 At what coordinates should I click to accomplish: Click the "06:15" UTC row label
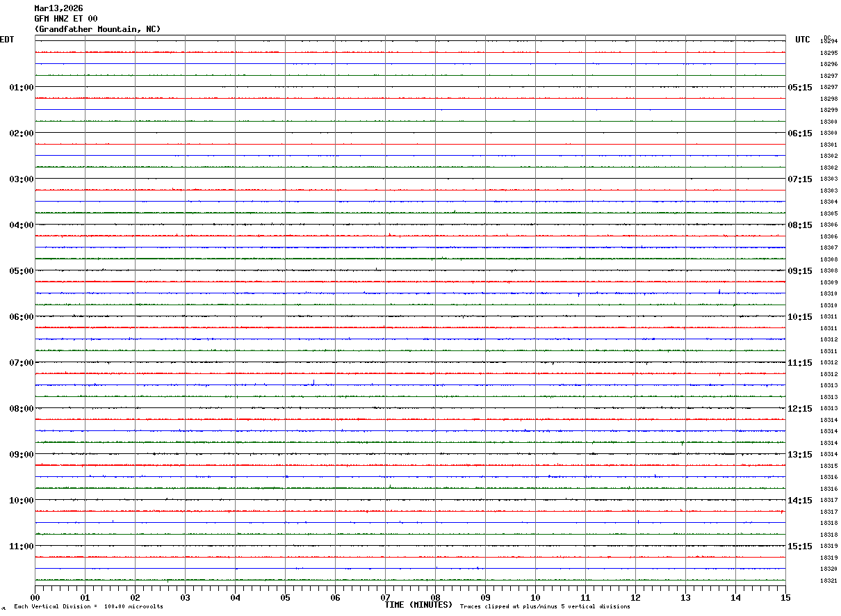(x=800, y=133)
